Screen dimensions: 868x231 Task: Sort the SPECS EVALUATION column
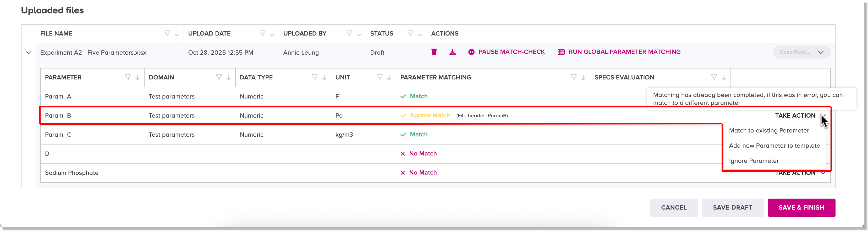(723, 77)
